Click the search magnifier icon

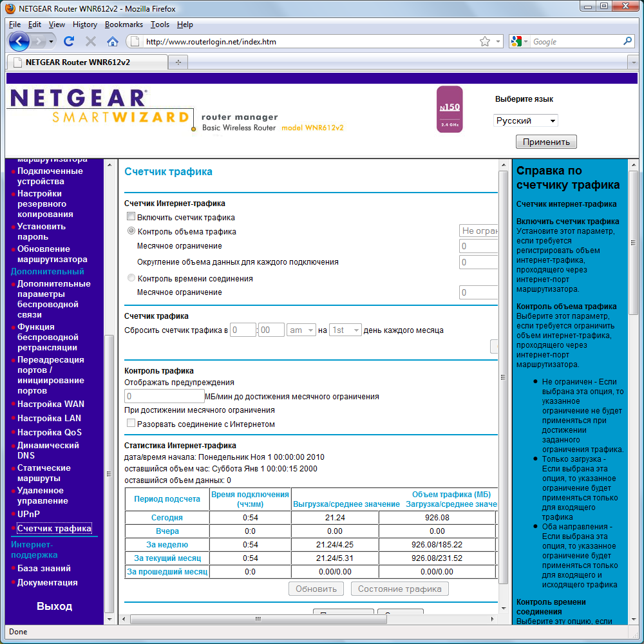coord(627,41)
